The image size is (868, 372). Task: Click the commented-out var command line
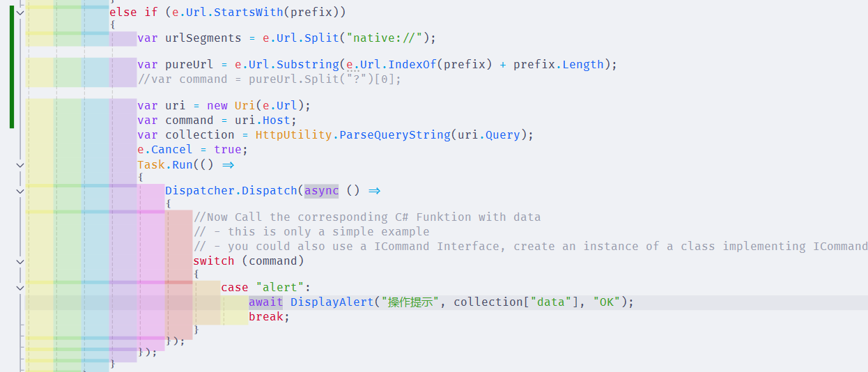coord(269,79)
